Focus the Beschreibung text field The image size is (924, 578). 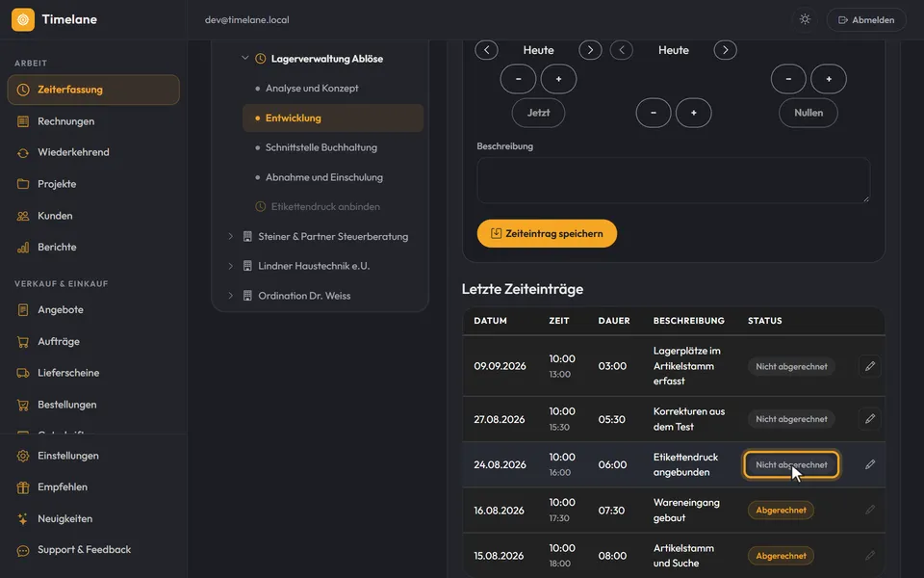pos(673,180)
